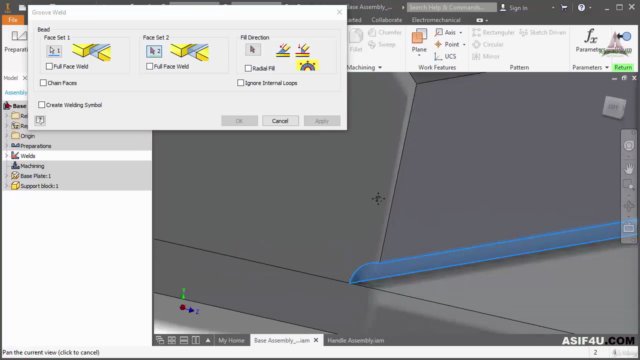Click the Look At tool in navigation bar
Viewport: 640px width, 360px height.
pyautogui.click(x=629, y=228)
